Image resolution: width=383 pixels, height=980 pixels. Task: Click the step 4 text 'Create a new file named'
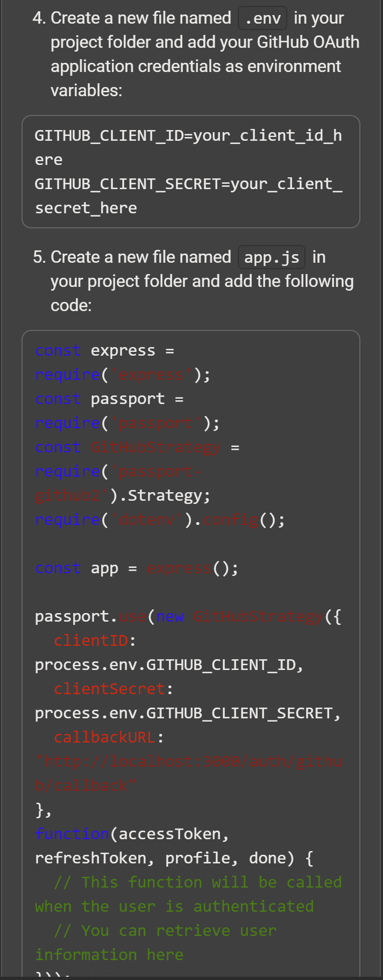[141, 18]
